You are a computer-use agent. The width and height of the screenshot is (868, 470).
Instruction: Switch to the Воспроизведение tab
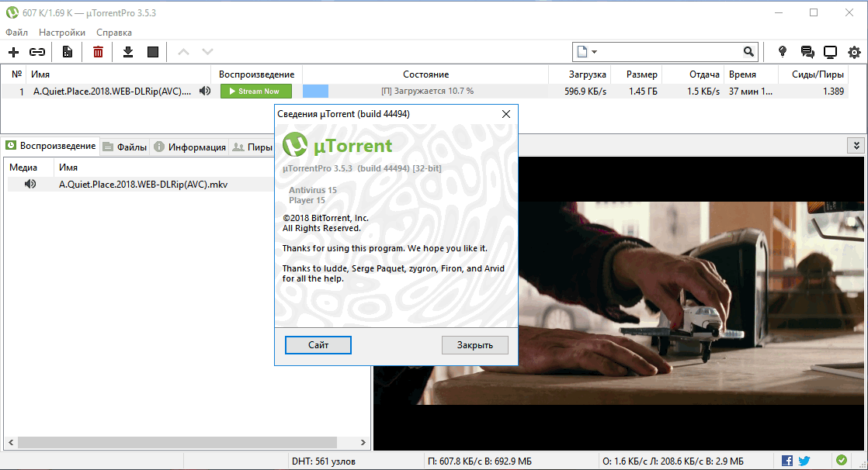pyautogui.click(x=51, y=146)
